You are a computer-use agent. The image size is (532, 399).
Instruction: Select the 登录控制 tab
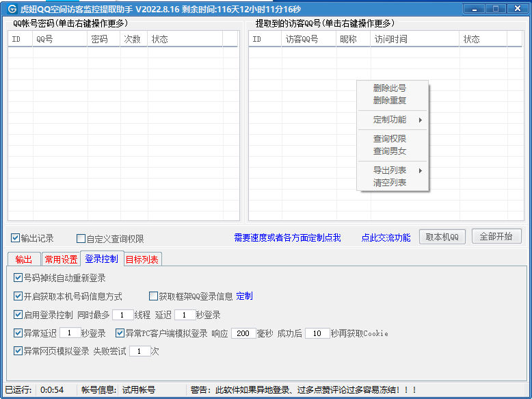coord(101,259)
